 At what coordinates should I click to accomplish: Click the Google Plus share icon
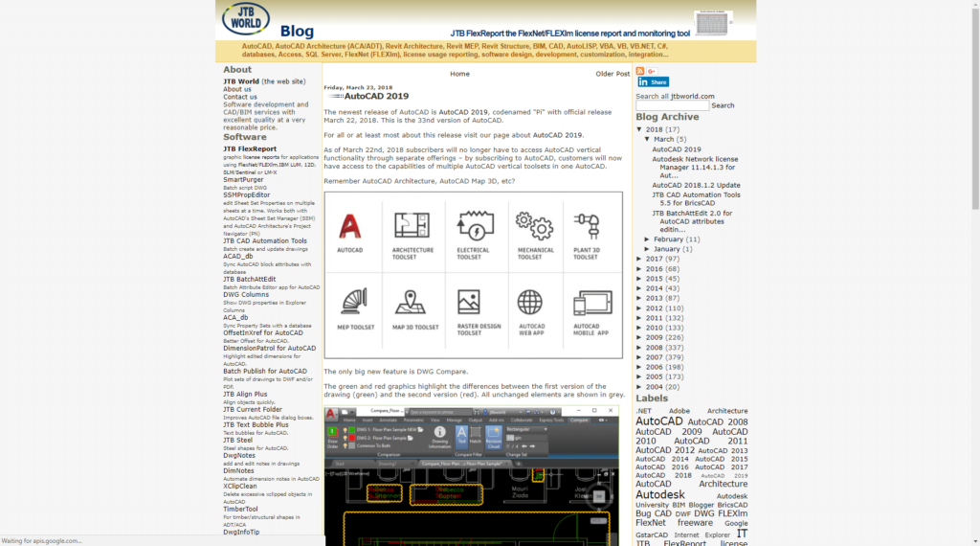coord(652,71)
